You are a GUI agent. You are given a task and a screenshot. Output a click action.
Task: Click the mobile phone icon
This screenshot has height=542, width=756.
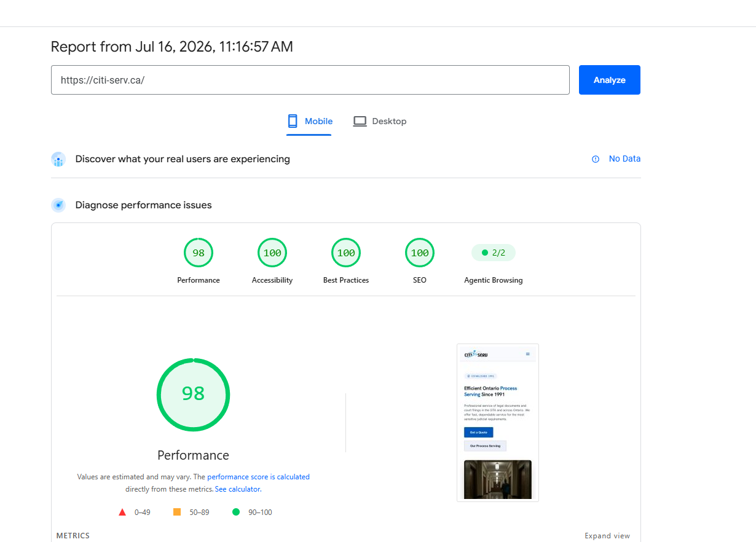pos(293,121)
